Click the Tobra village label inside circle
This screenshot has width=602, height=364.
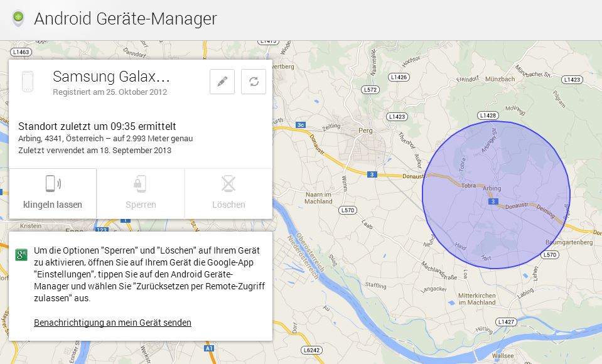click(x=468, y=186)
